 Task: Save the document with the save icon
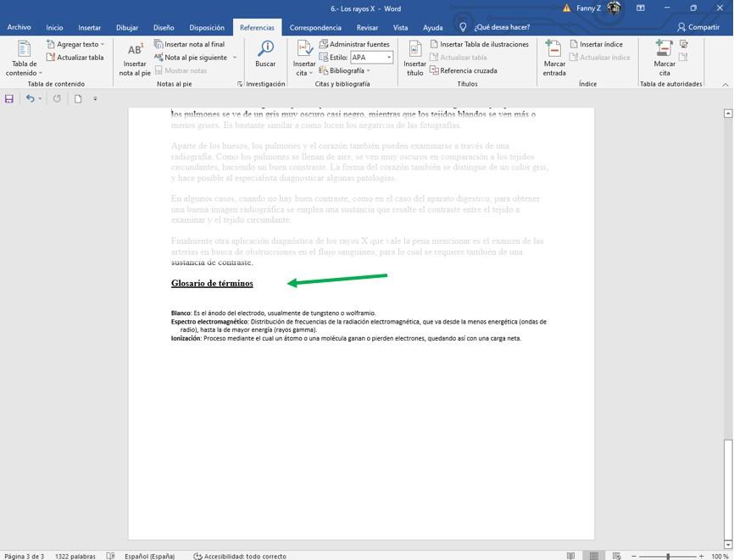pos(9,99)
